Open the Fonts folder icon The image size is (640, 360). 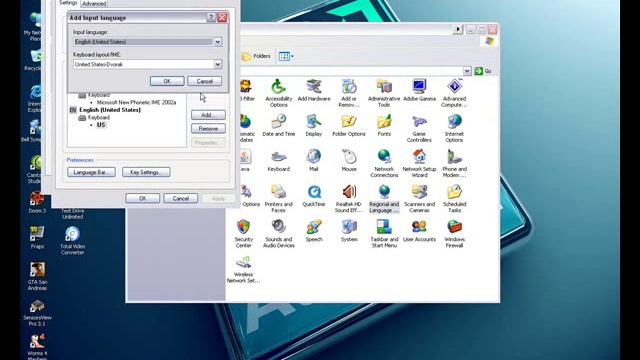pyautogui.click(x=384, y=125)
